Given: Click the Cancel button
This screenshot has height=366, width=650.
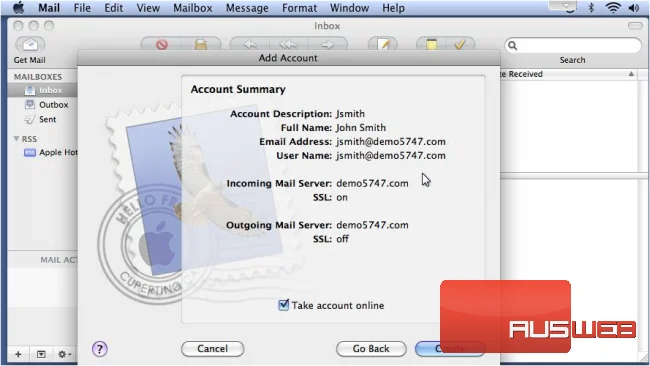Looking at the screenshot, I should (x=212, y=349).
